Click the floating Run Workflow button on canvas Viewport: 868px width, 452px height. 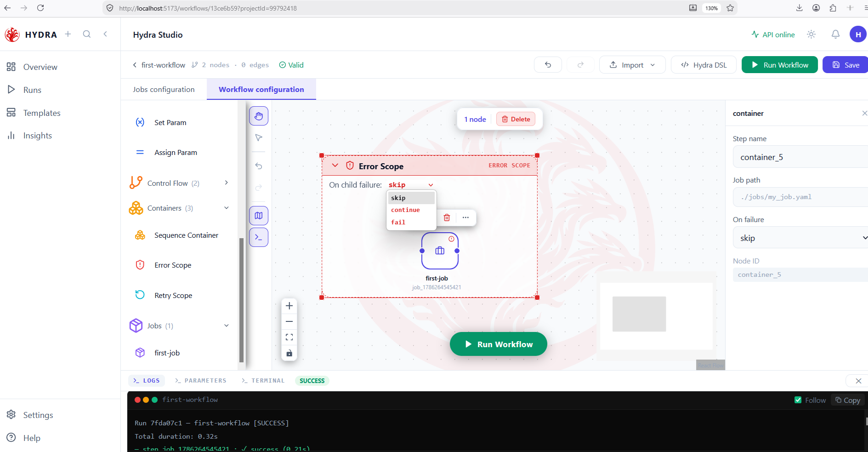(499, 344)
